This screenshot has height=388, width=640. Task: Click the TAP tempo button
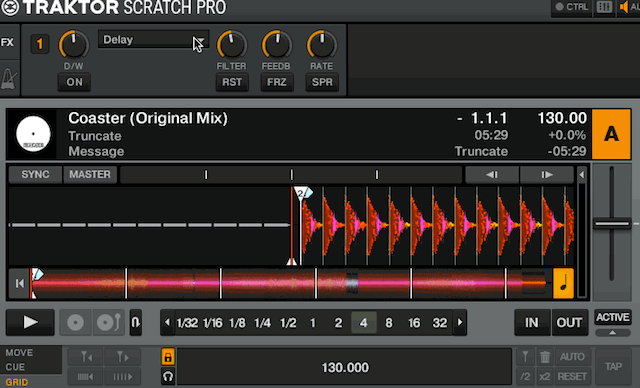(613, 366)
